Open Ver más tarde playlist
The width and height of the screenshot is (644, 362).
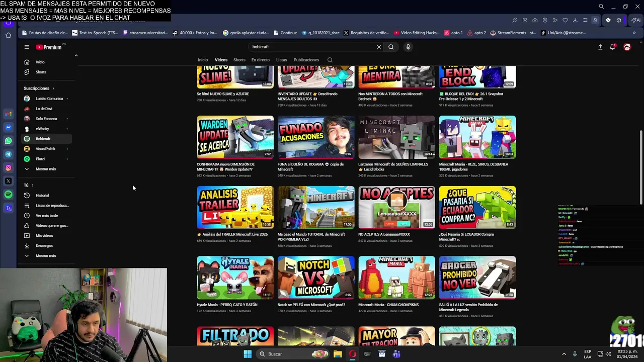point(46,215)
